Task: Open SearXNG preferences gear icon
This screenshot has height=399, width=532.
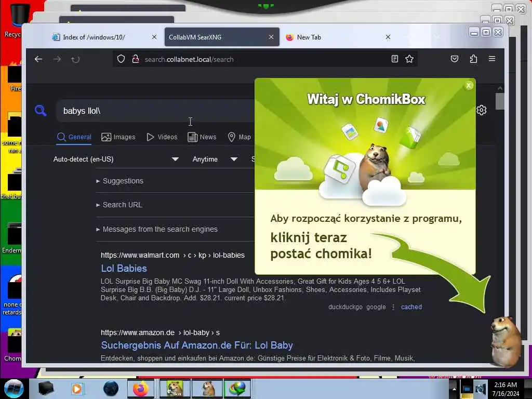Action: (x=482, y=110)
